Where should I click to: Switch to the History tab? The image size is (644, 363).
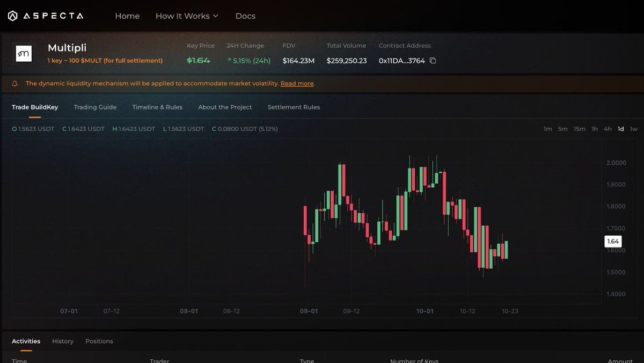(x=63, y=342)
